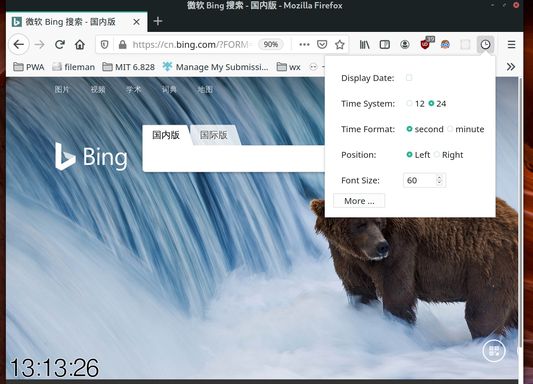Click the More ... button
This screenshot has height=384, width=533.
coord(359,201)
